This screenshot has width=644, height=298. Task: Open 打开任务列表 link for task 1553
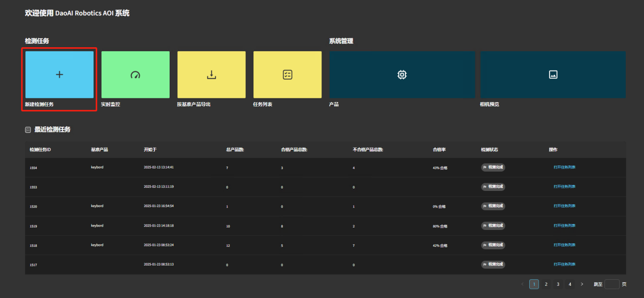(x=564, y=186)
